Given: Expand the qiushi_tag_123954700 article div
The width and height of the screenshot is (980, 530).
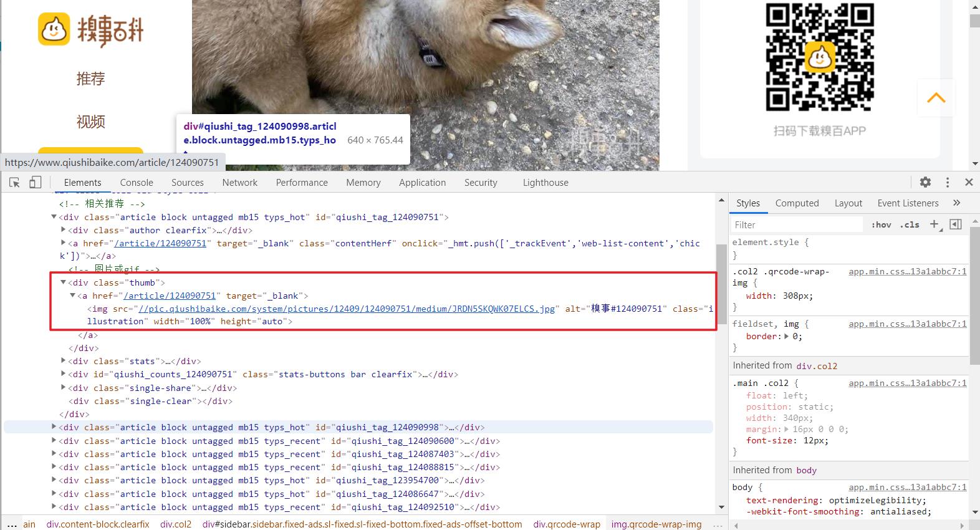Looking at the screenshot, I should (x=54, y=480).
